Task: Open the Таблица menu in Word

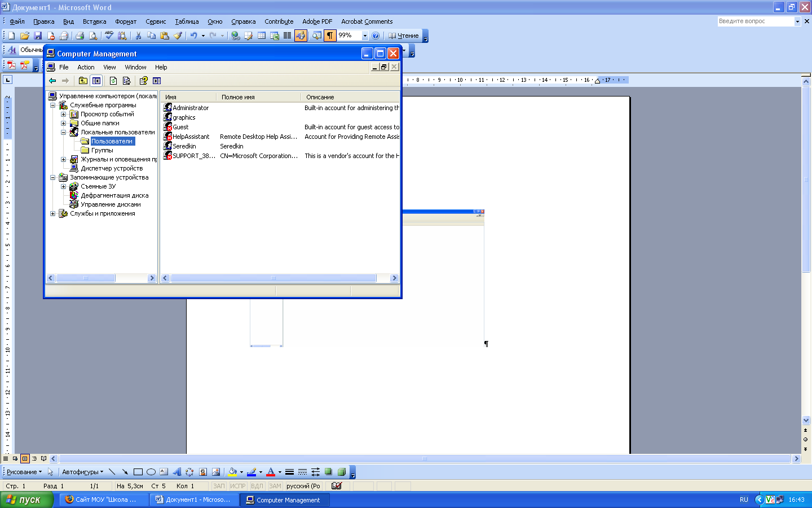Action: point(187,21)
